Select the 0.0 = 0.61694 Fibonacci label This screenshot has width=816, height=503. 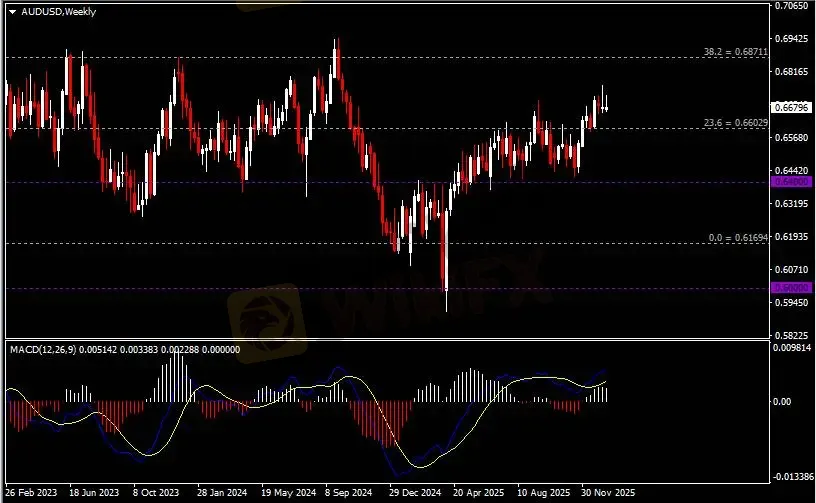tap(739, 238)
